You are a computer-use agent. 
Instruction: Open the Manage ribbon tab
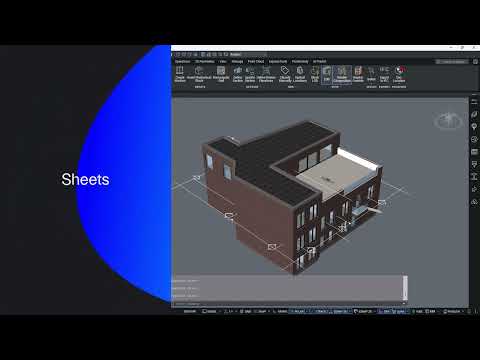coord(237,61)
